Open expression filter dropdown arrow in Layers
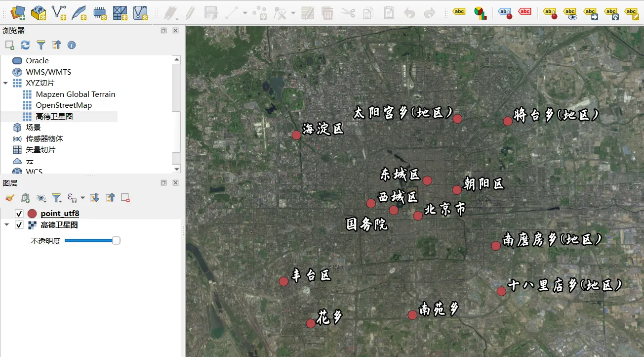 click(x=82, y=198)
